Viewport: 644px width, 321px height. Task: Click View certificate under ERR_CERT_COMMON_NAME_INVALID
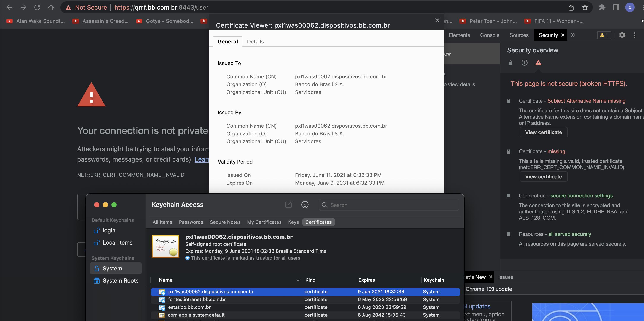pos(544,176)
